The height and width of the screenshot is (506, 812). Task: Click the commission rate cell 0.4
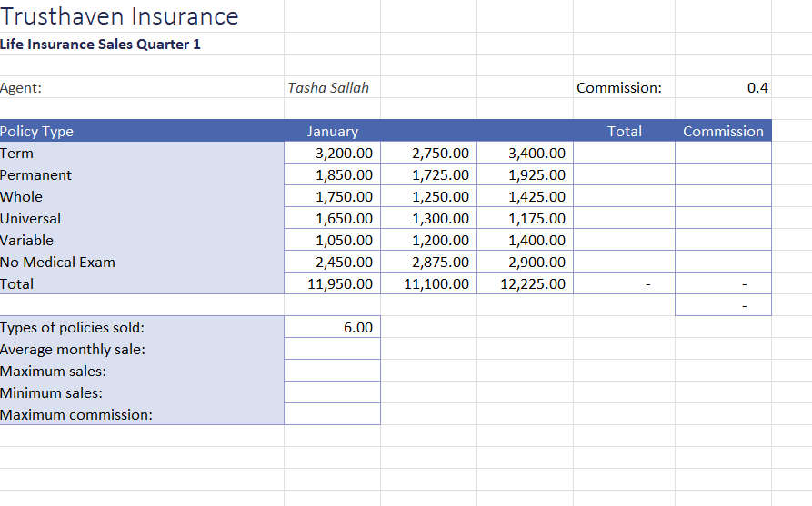click(723, 87)
